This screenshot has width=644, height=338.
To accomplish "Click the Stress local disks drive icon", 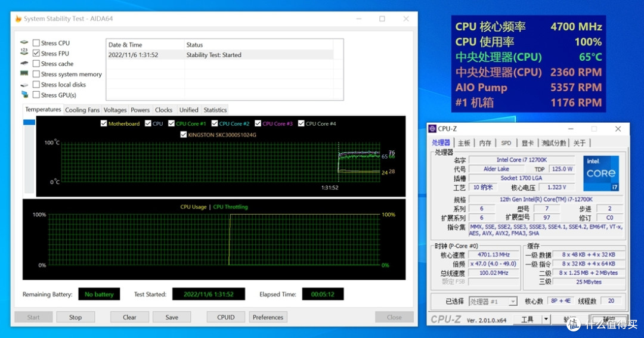I will point(24,85).
